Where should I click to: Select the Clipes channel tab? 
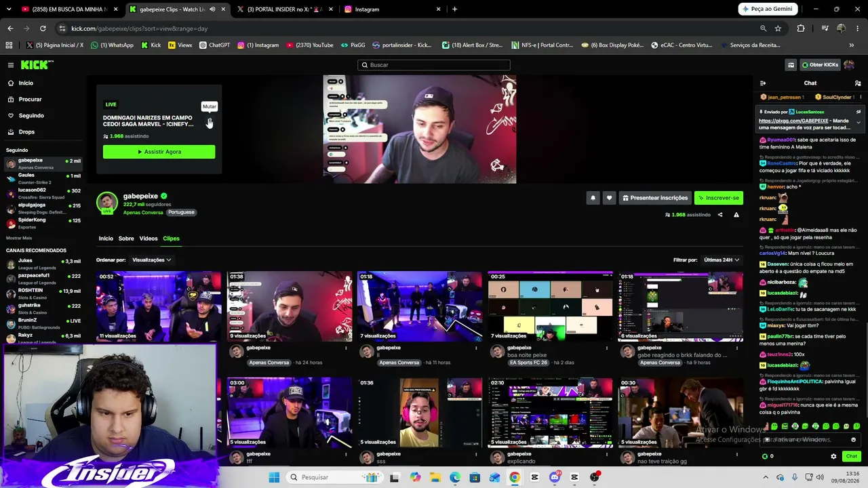(x=171, y=239)
